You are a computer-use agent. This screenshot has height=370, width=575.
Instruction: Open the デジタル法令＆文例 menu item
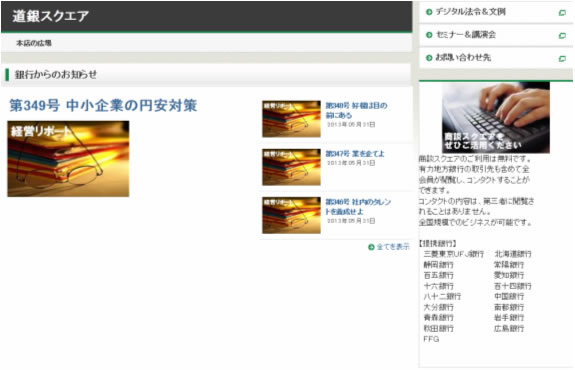[x=496, y=12]
